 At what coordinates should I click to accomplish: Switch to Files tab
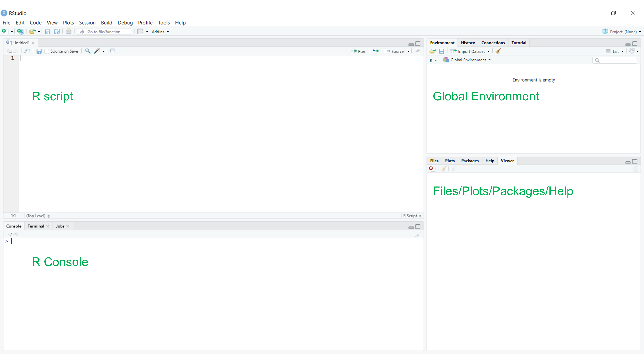(x=434, y=161)
